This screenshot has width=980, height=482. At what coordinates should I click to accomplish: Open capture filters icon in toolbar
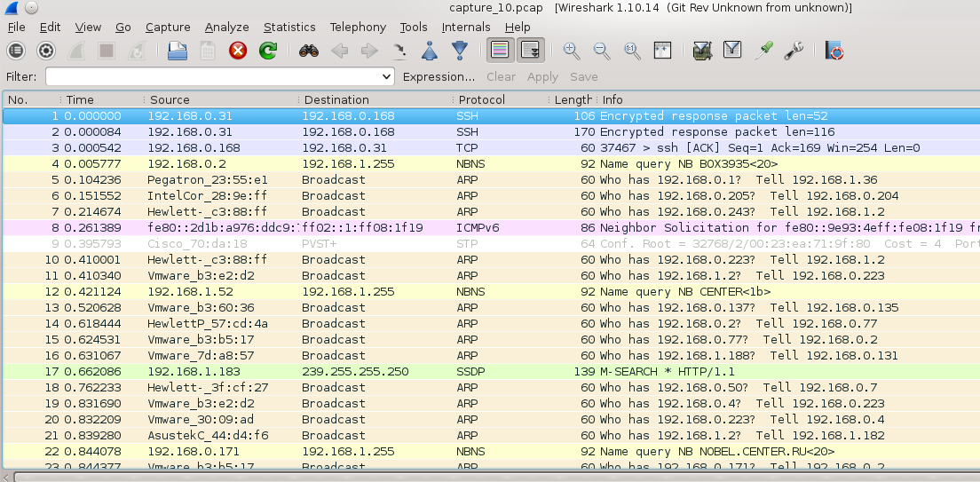tap(702, 51)
